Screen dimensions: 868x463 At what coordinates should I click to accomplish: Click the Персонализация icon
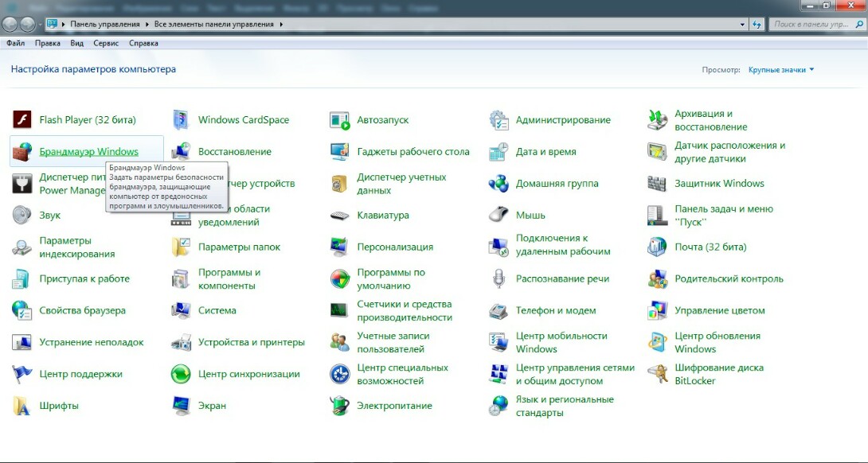[x=340, y=247]
